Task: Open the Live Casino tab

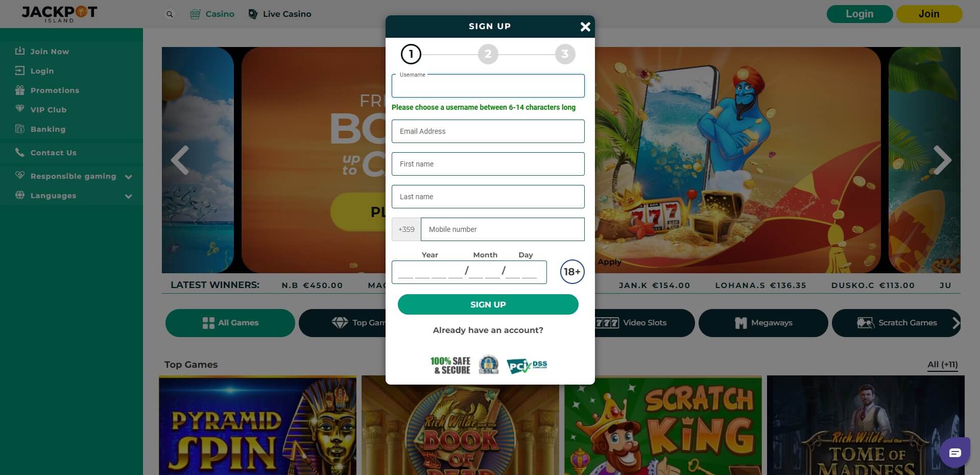Action: point(279,14)
